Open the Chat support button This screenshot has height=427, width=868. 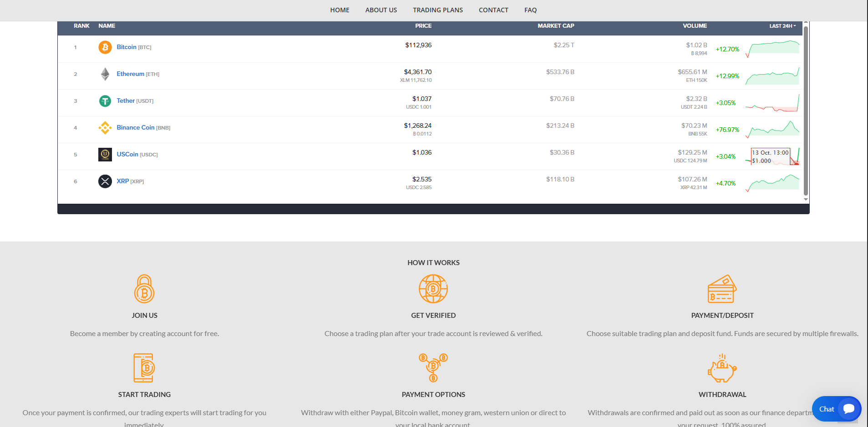(x=836, y=409)
